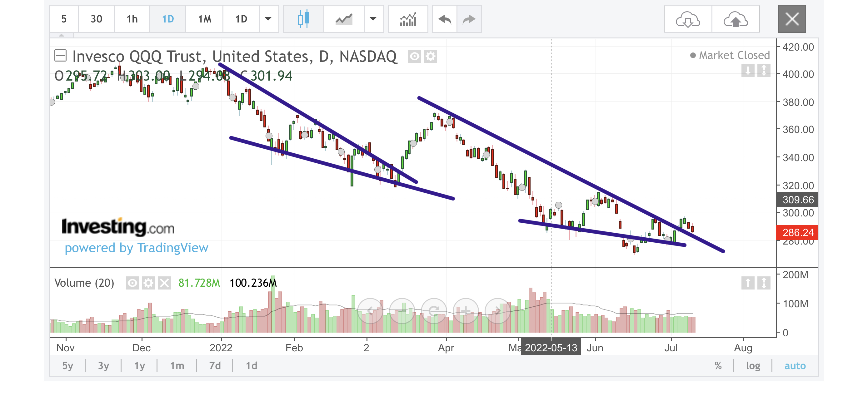868x401 pixels.
Task: Set chart range to 1y
Action: pyautogui.click(x=139, y=365)
